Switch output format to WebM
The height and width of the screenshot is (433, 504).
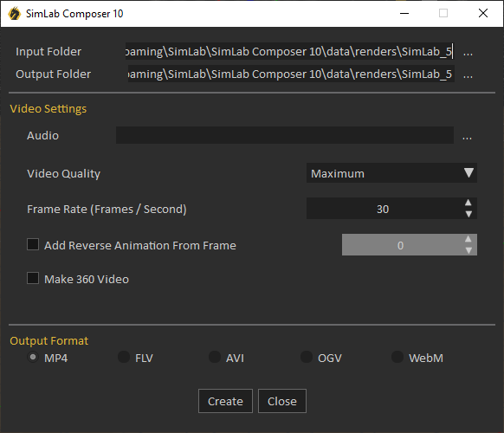[x=397, y=357]
